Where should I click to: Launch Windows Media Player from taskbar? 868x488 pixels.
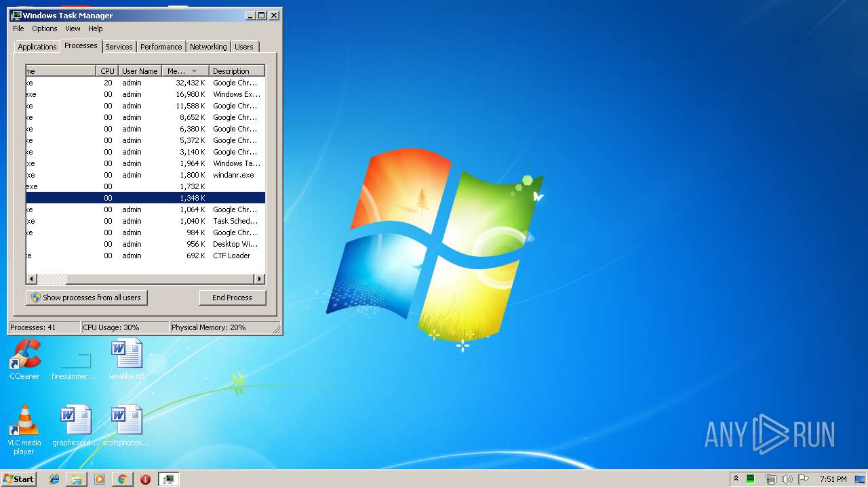coord(100,479)
